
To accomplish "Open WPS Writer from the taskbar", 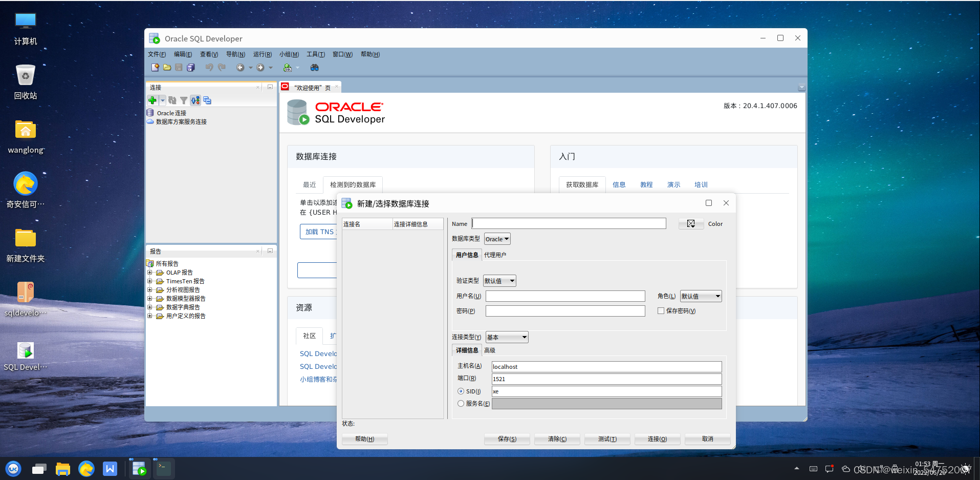I will click(x=110, y=468).
